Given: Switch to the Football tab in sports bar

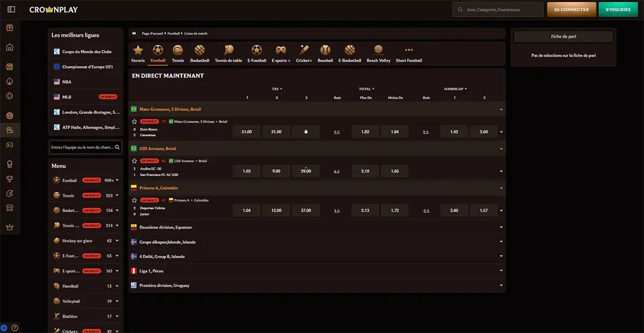Looking at the screenshot, I should pos(158,54).
